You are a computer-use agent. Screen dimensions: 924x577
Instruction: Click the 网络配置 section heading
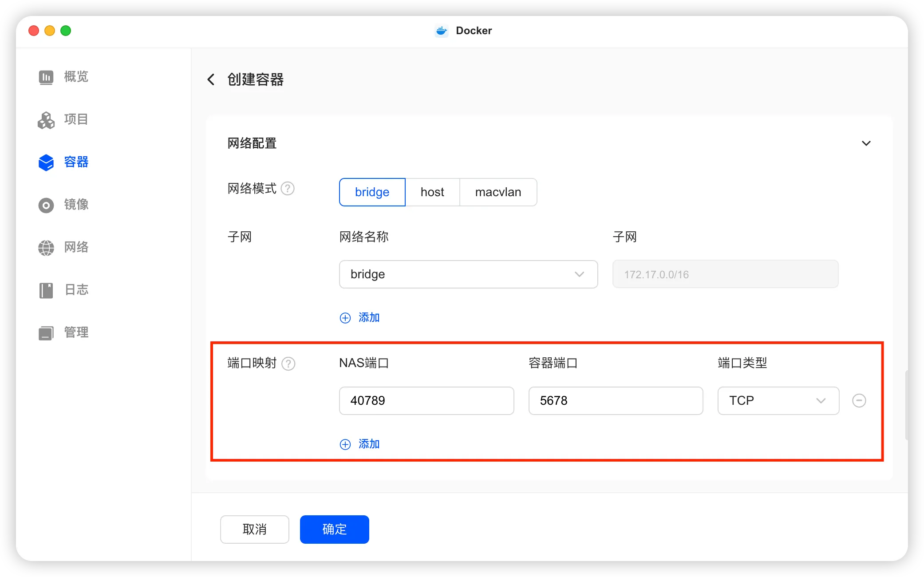click(252, 143)
